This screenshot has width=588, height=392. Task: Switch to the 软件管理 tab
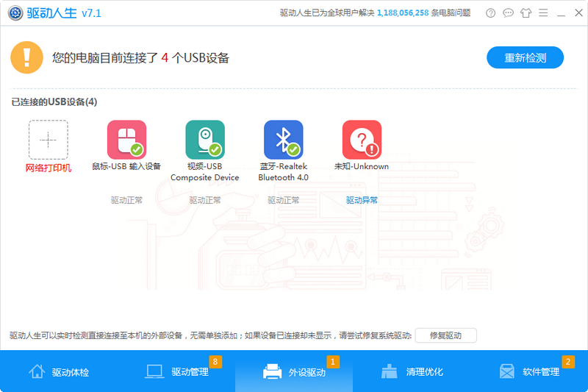click(529, 371)
